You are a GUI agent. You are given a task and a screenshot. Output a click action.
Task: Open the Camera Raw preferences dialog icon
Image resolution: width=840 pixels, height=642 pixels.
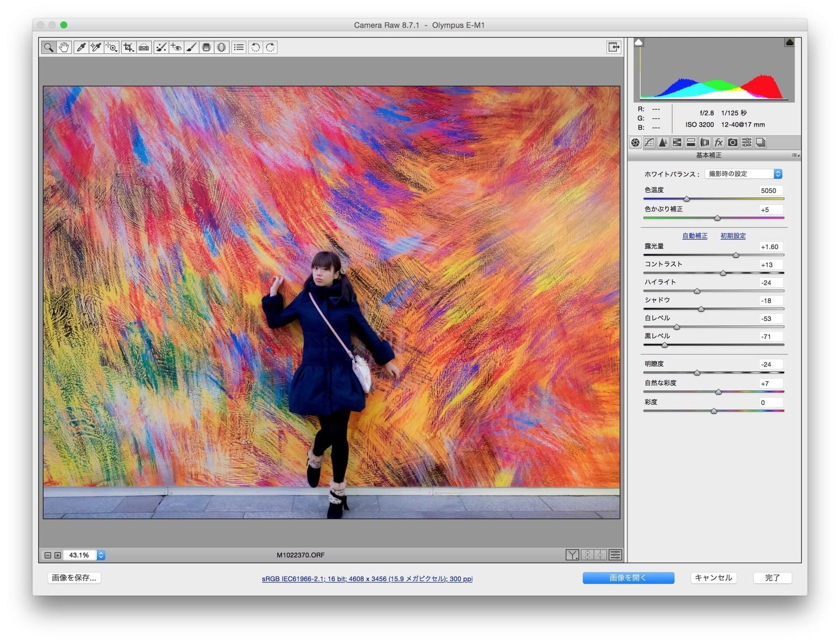[239, 47]
